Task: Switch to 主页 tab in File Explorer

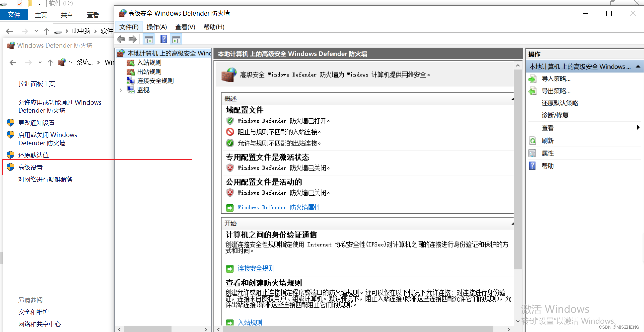Action: click(41, 15)
